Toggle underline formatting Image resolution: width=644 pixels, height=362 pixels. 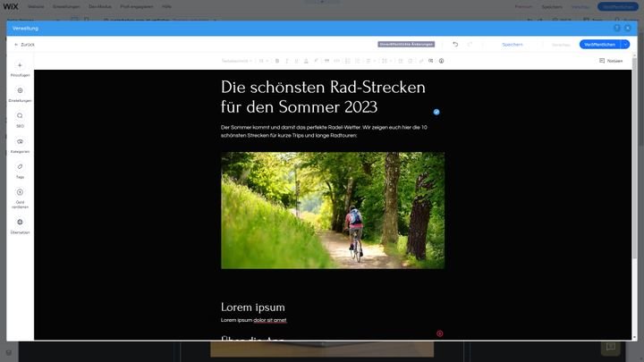(297, 61)
